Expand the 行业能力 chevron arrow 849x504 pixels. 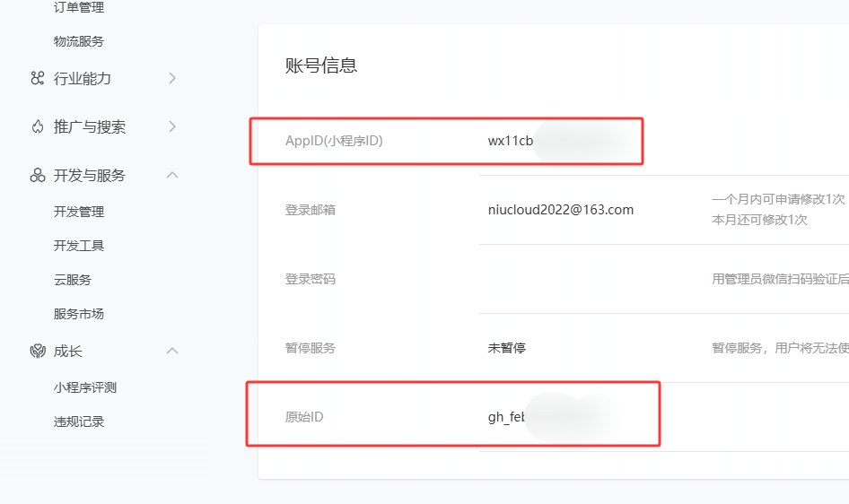coord(172,78)
